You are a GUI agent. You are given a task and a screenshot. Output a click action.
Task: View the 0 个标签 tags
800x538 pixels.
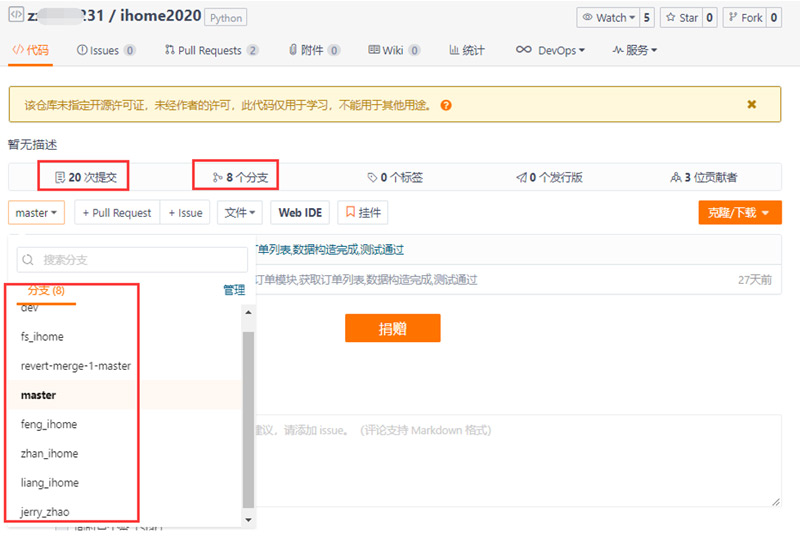point(395,177)
